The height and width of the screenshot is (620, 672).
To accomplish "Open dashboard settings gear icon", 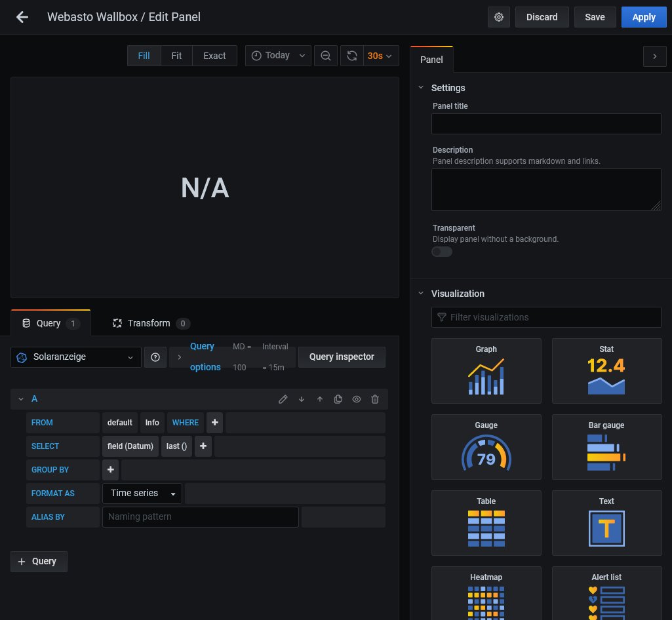I will [499, 17].
